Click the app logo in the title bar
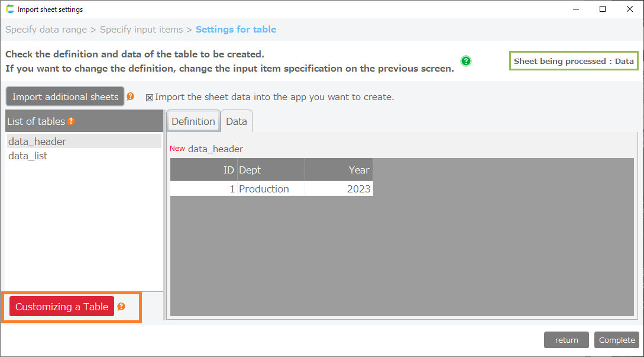Screen dimensions: 644x357 [9, 9]
